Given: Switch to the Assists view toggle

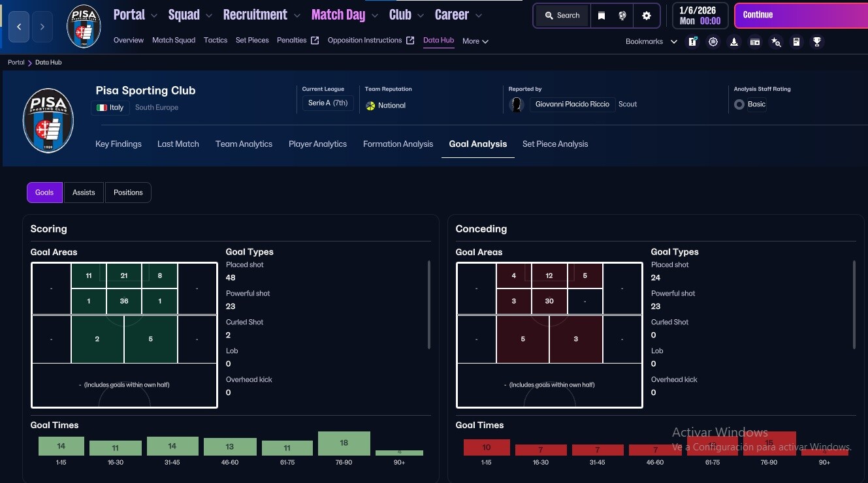Looking at the screenshot, I should pyautogui.click(x=84, y=193).
